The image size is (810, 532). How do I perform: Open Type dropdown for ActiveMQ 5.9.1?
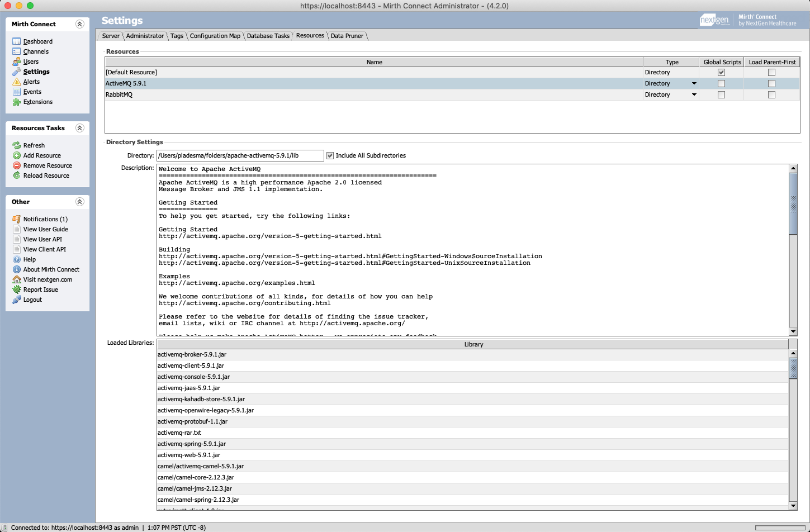click(694, 83)
